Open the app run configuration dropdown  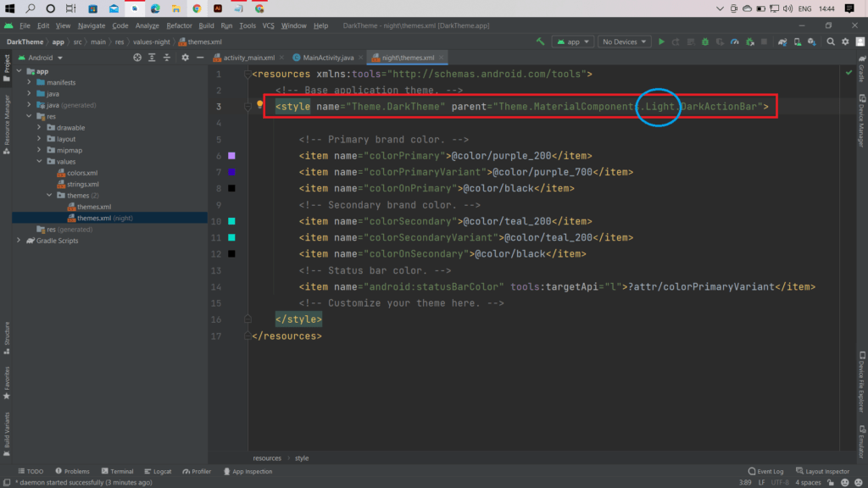point(573,42)
